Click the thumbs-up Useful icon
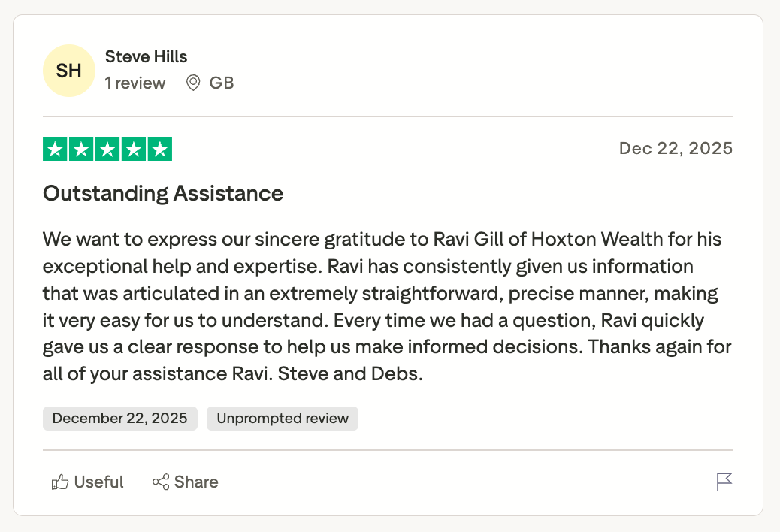Screen dimensions: 780x532 coord(60,482)
